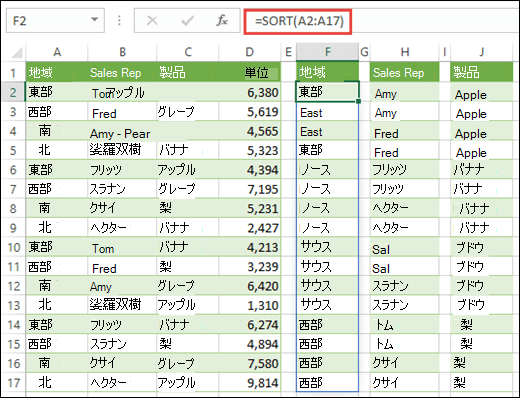Click cell with value 6,420
This screenshot has height=398, width=520.
249,286
